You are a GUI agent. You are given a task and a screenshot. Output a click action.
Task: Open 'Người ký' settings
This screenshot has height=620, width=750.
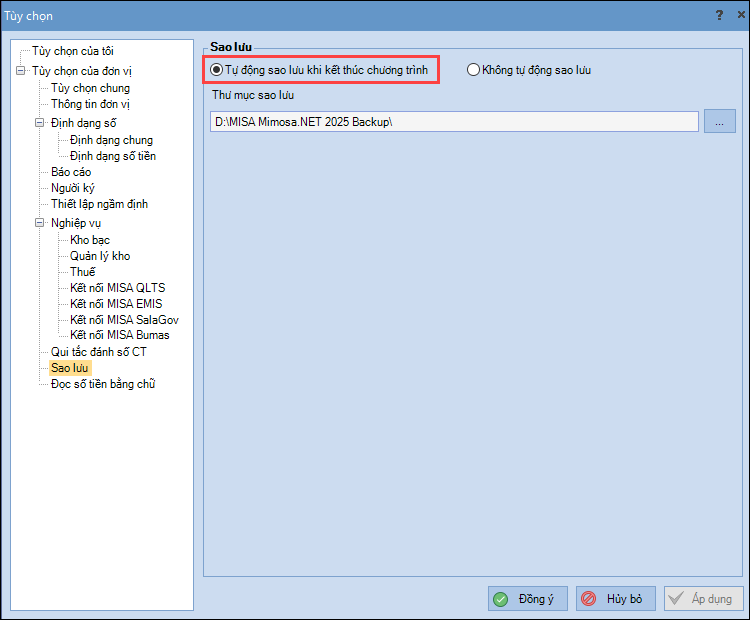click(x=73, y=188)
